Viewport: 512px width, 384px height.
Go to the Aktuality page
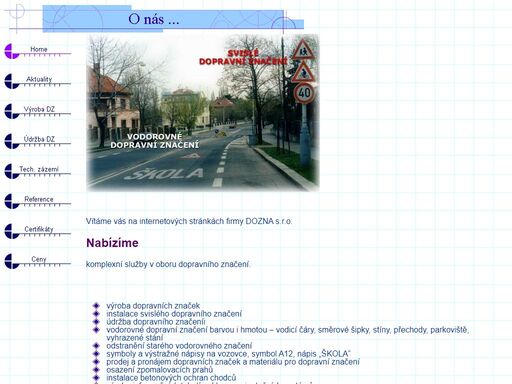point(39,79)
